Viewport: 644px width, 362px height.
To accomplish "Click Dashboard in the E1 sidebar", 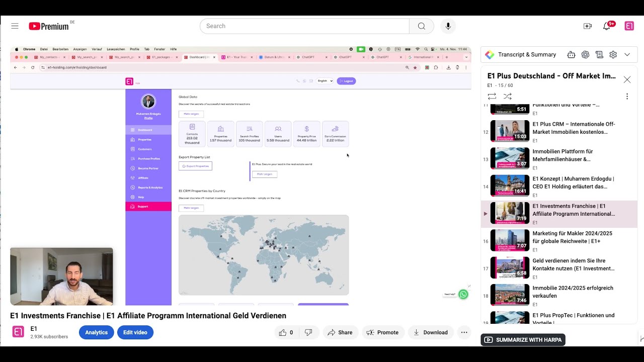I will 148,130.
